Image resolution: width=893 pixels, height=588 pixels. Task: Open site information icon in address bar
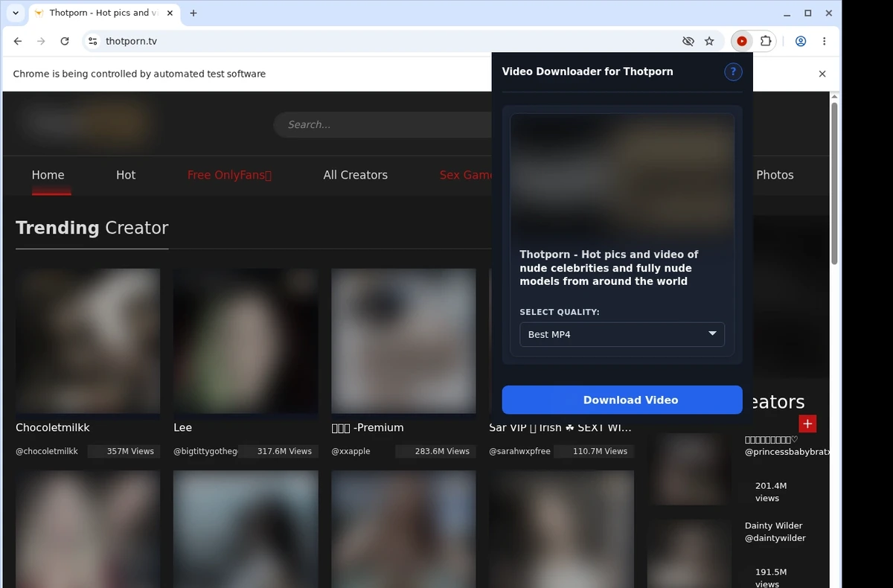[92, 42]
